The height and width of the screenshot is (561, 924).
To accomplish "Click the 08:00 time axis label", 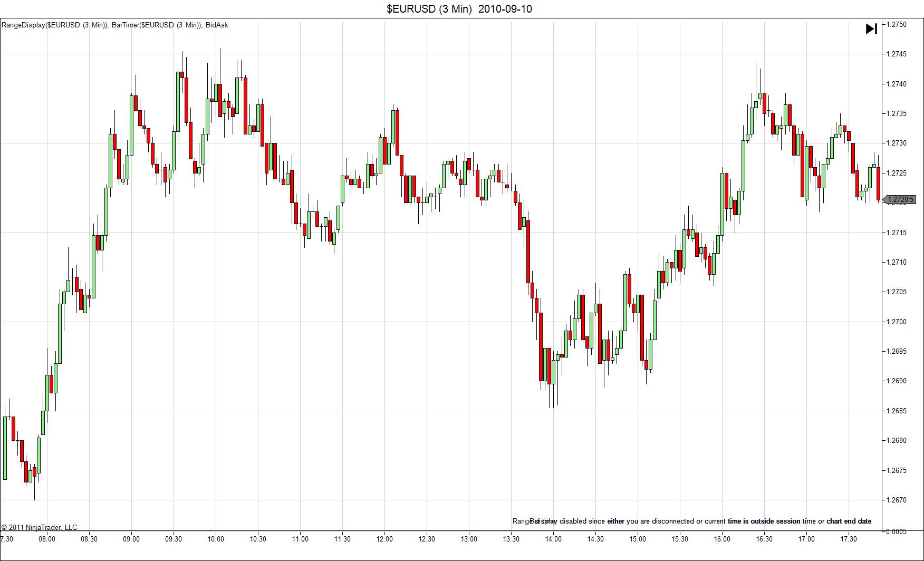I will 47,539.
